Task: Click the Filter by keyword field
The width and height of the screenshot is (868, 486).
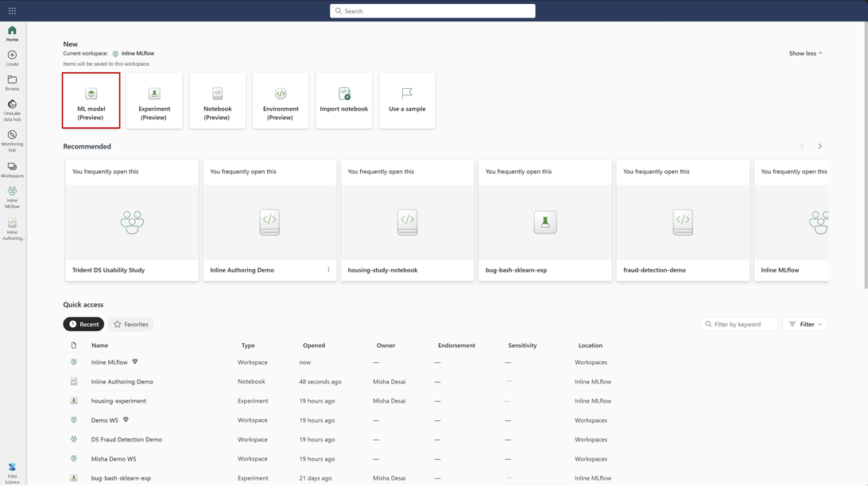Action: (739, 324)
